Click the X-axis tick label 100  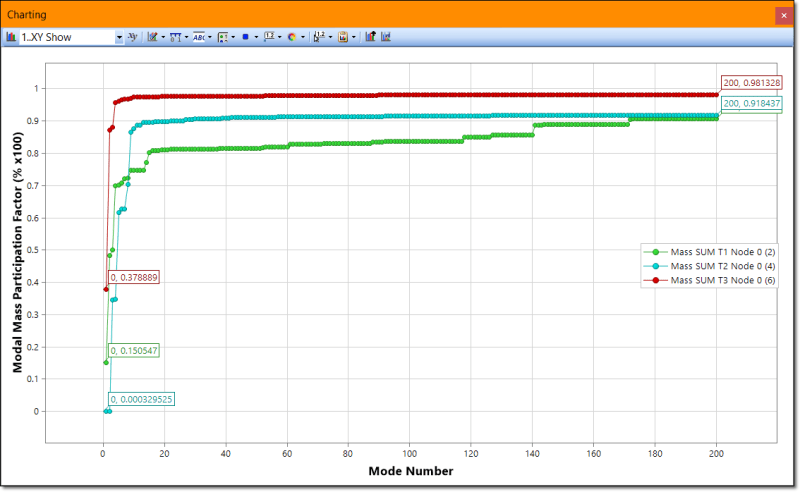(x=410, y=454)
